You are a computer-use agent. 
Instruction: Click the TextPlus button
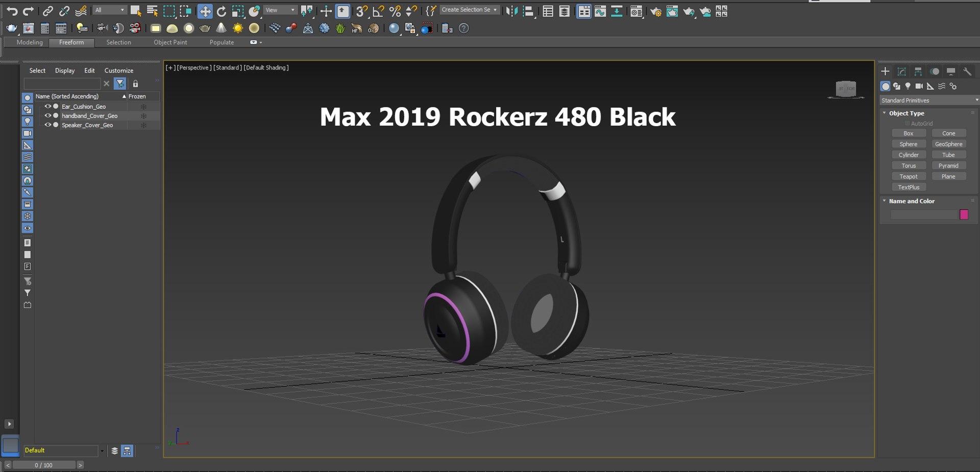point(909,187)
